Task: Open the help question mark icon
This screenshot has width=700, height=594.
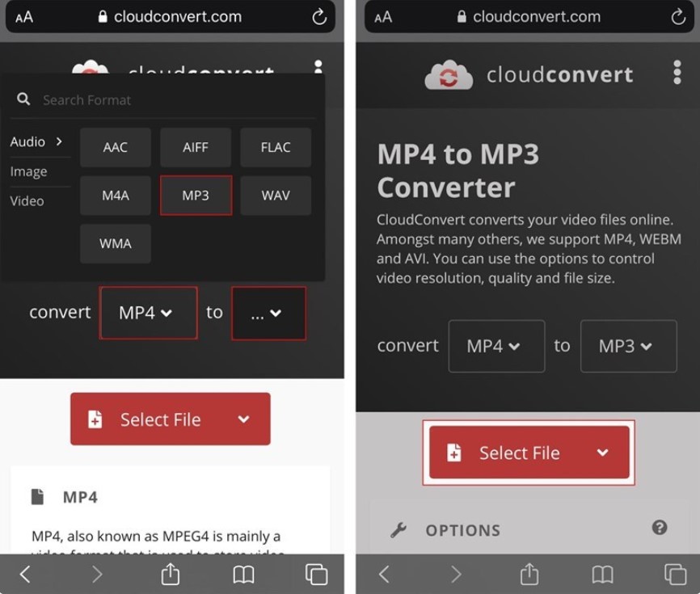Action: (660, 528)
